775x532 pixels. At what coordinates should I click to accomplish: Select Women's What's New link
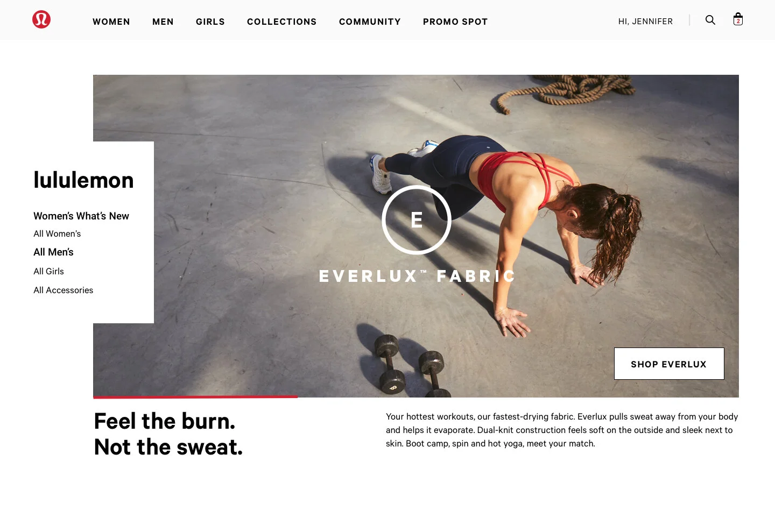coord(81,216)
